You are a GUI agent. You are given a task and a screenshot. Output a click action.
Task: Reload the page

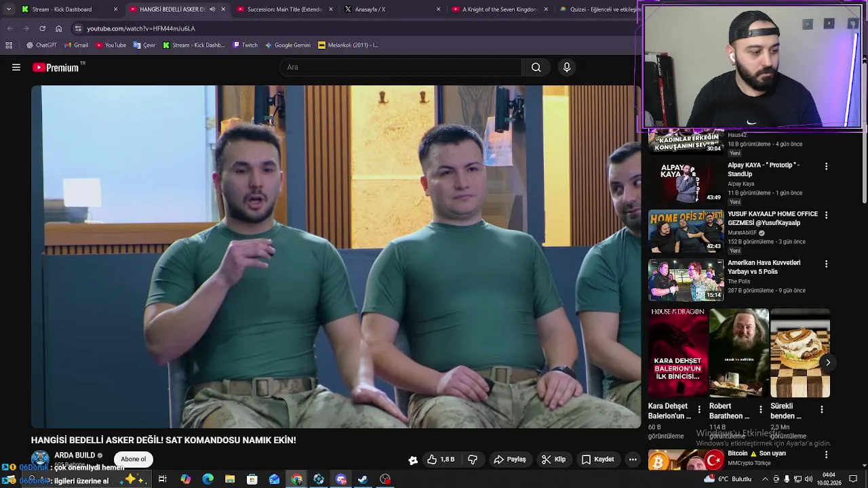coord(42,28)
